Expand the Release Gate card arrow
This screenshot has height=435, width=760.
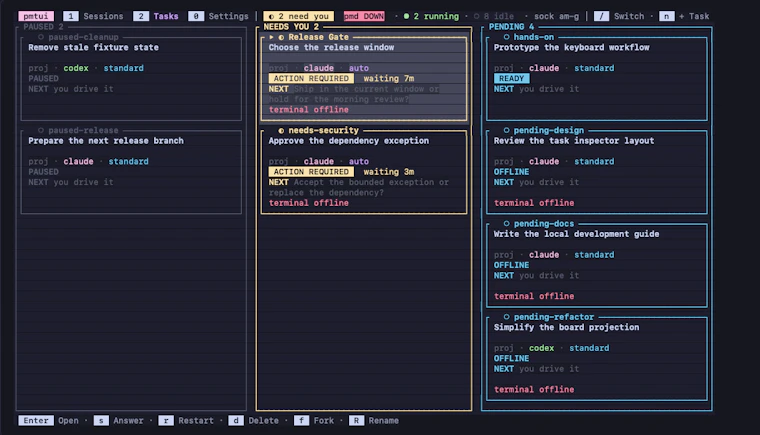[x=271, y=37]
